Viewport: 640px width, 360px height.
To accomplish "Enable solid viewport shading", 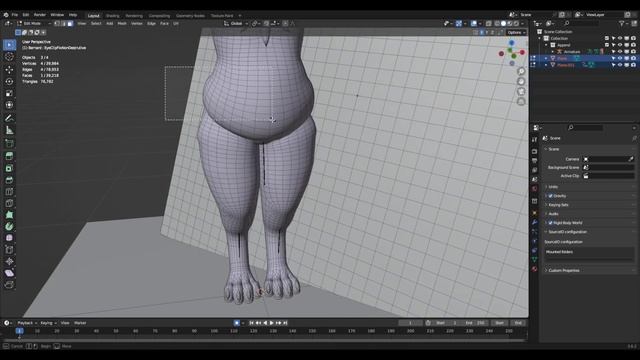I will pyautogui.click(x=503, y=24).
